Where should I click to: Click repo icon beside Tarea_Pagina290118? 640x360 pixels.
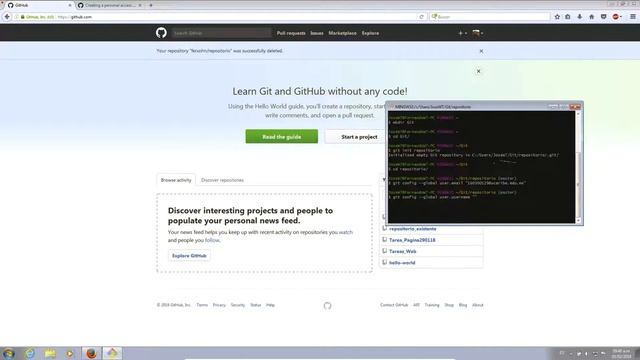[x=384, y=240]
